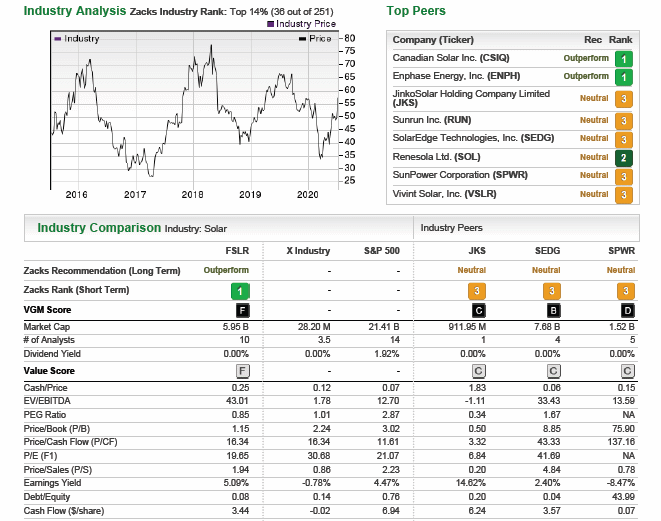Click Rank column header in Top Peers
Screen dimensions: 661x521
[621, 40]
